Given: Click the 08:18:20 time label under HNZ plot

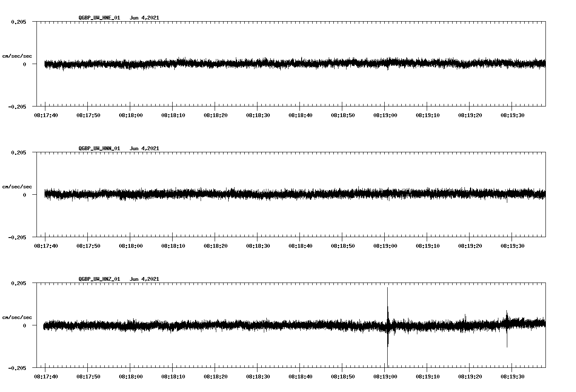Looking at the screenshot, I should [216, 377].
